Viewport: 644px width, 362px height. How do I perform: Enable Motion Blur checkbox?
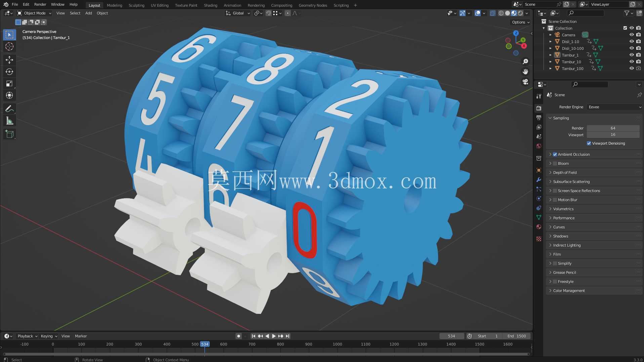click(x=555, y=200)
